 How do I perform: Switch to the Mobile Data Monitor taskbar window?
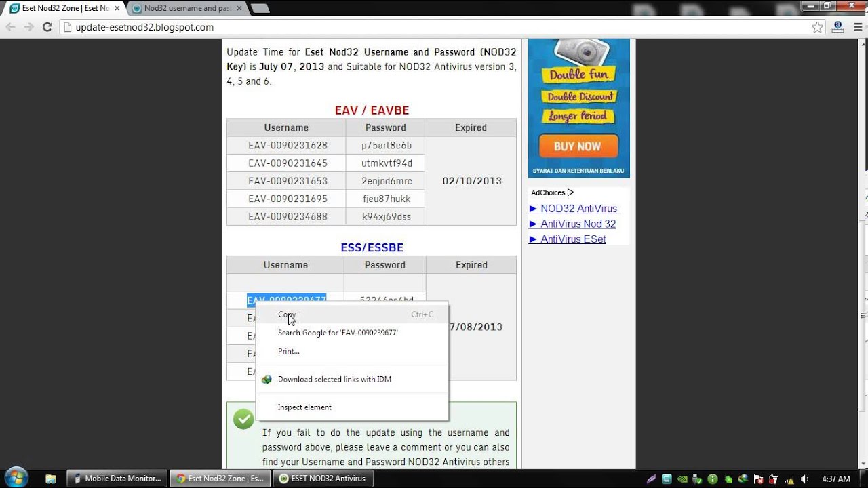117,479
